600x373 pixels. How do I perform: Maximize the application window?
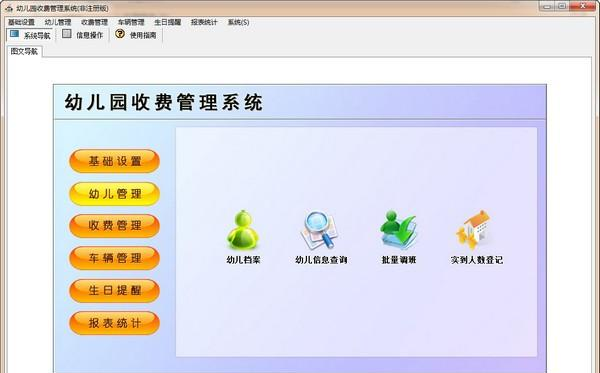[x=562, y=6]
